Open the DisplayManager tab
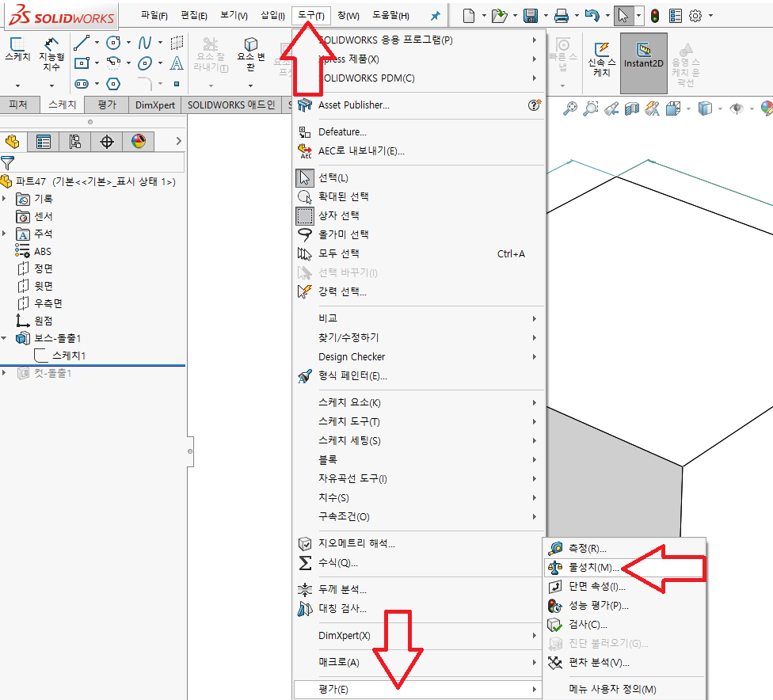 tap(139, 142)
